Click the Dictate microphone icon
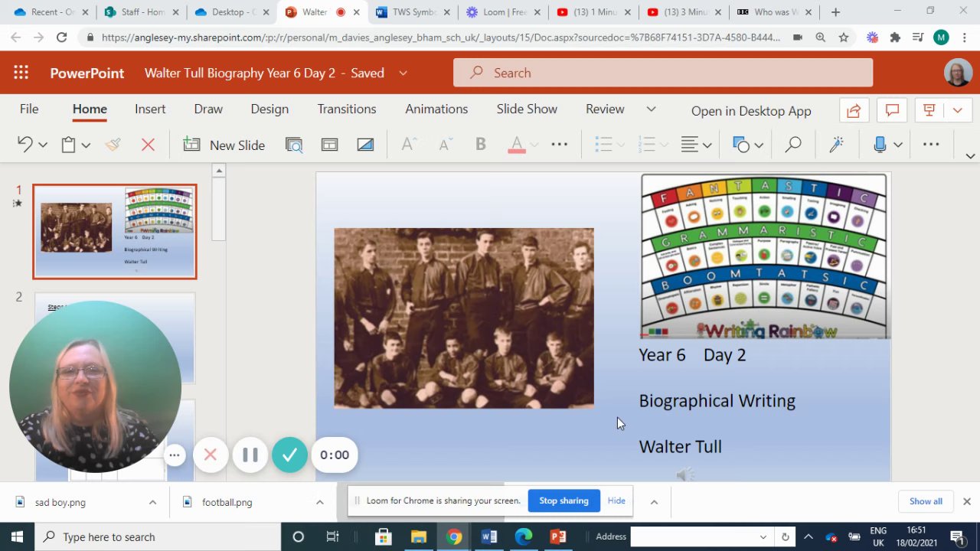Screen dimensions: 980x551 pos(880,145)
